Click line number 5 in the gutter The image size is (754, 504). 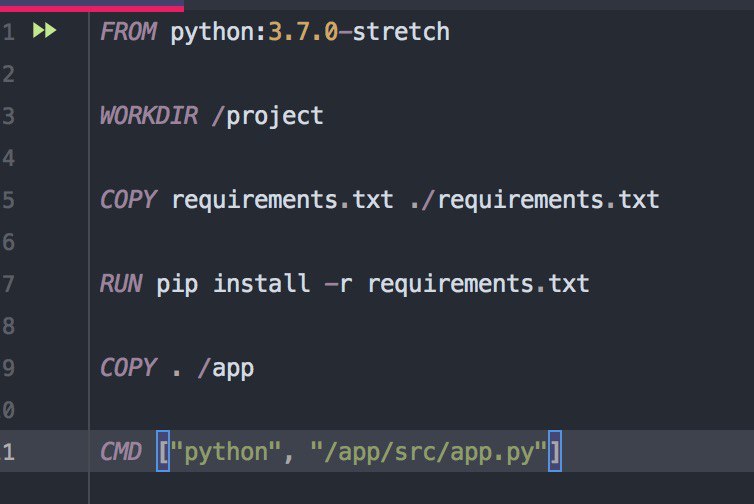[x=8, y=200]
